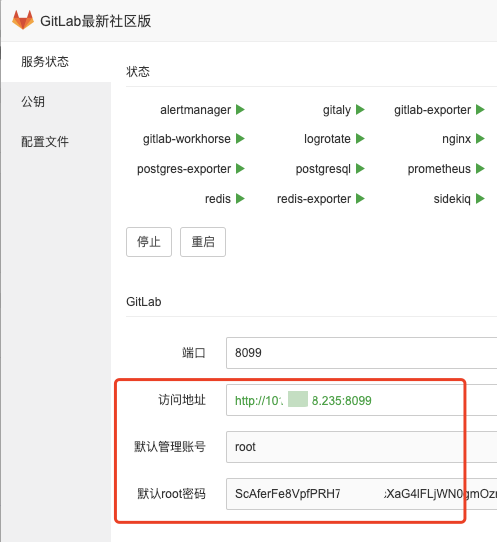Open the 配置文件 tab
Viewport: 497px width, 542px height.
pos(56,141)
